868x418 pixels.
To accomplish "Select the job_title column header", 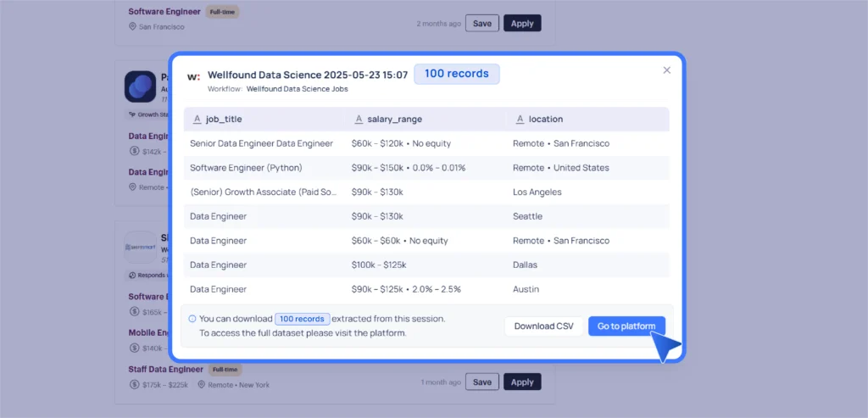I will [x=264, y=119].
